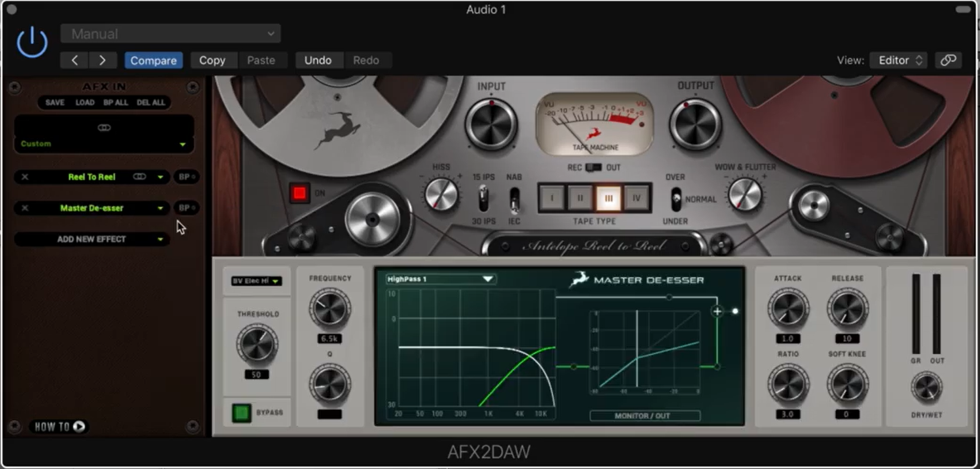The width and height of the screenshot is (980, 469).
Task: Open the Manual preset dropdown
Action: [170, 33]
